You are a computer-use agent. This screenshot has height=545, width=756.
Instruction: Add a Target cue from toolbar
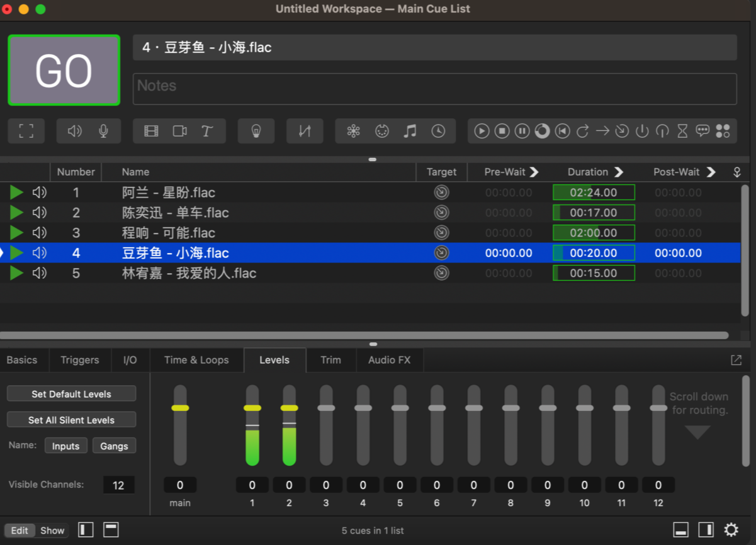click(x=622, y=131)
